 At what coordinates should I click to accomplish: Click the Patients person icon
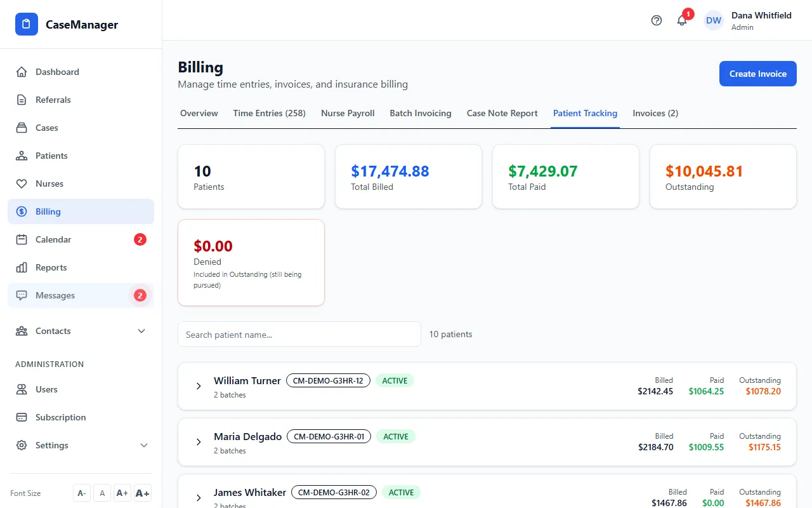coord(22,156)
